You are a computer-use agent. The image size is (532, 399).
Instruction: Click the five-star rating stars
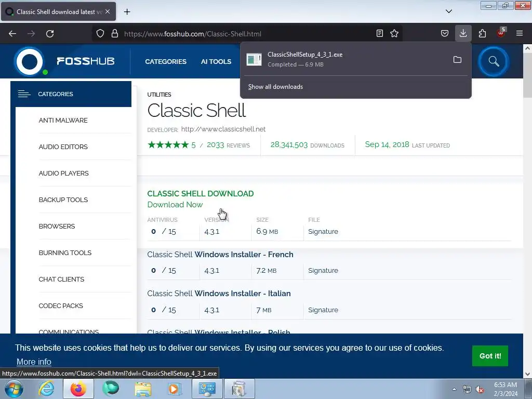(x=168, y=145)
